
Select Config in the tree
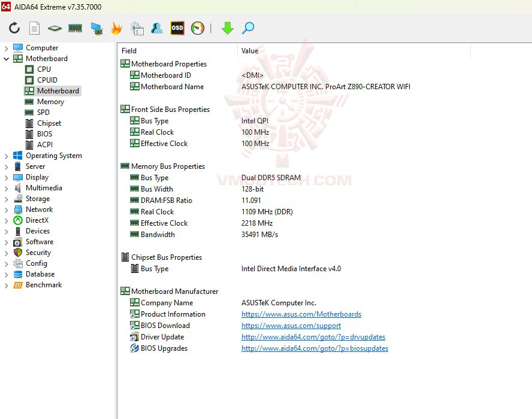click(37, 263)
